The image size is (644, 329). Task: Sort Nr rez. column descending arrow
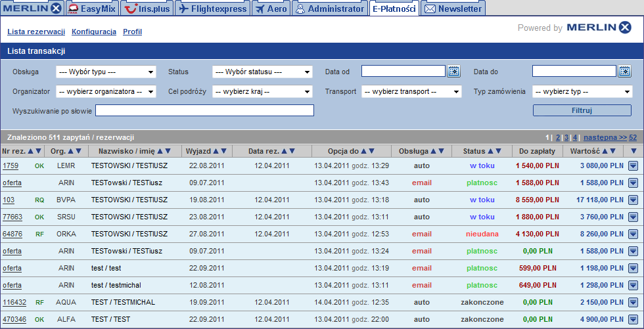[38, 151]
